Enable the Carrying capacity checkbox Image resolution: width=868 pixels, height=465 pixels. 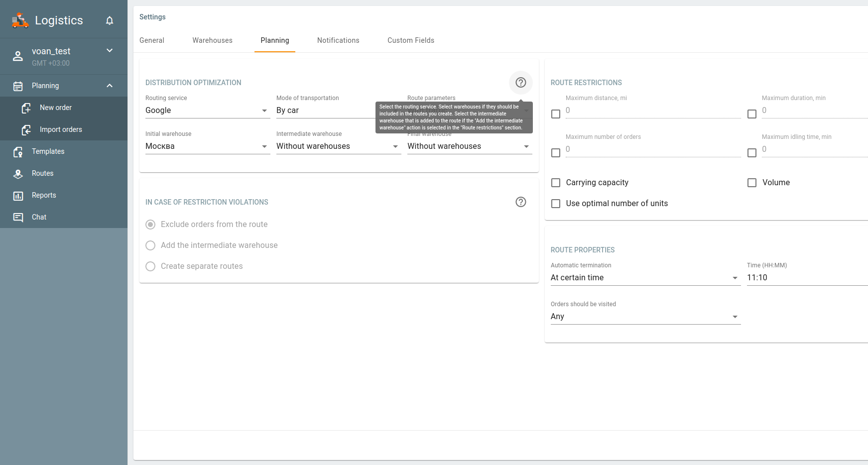click(556, 183)
